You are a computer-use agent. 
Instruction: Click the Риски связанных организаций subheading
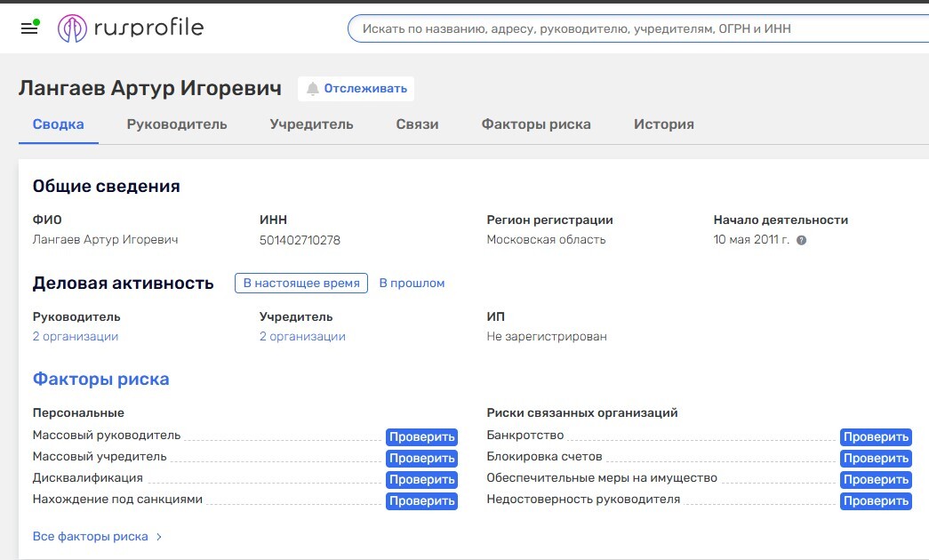581,413
